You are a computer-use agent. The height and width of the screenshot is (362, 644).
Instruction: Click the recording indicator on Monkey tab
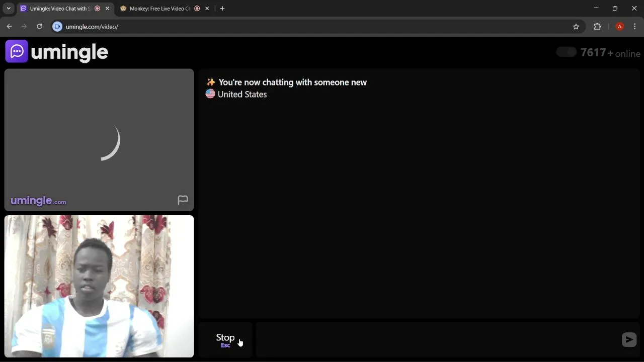[x=197, y=9]
